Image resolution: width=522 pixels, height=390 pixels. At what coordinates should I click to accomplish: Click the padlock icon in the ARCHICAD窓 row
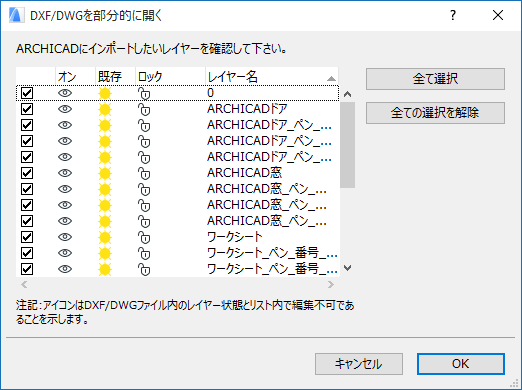[x=144, y=174]
